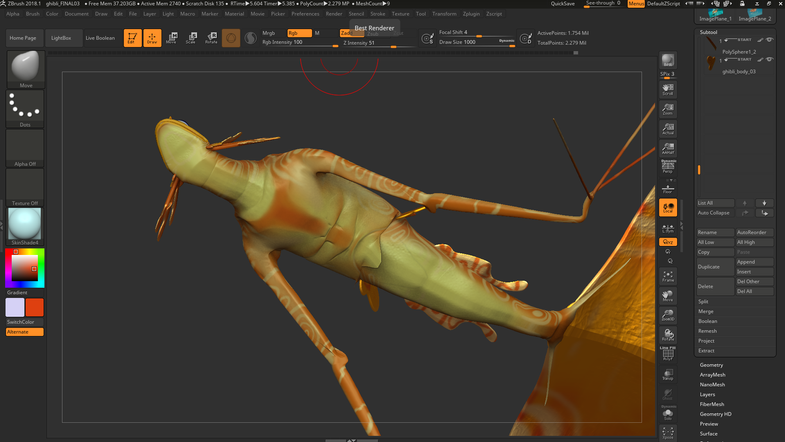Click the Move brush thumbnail
The image size is (785, 442).
click(25, 69)
